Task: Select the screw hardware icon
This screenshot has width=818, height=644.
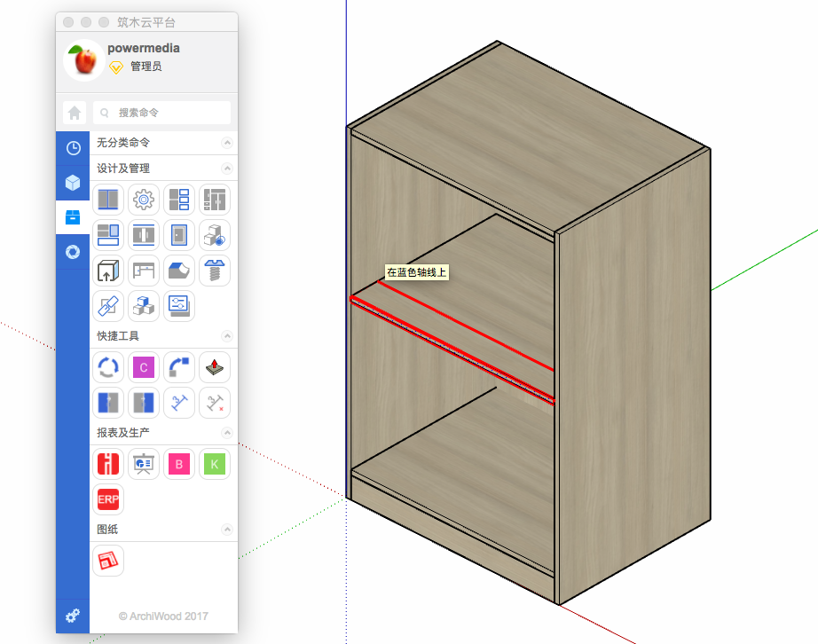Action: click(x=214, y=271)
